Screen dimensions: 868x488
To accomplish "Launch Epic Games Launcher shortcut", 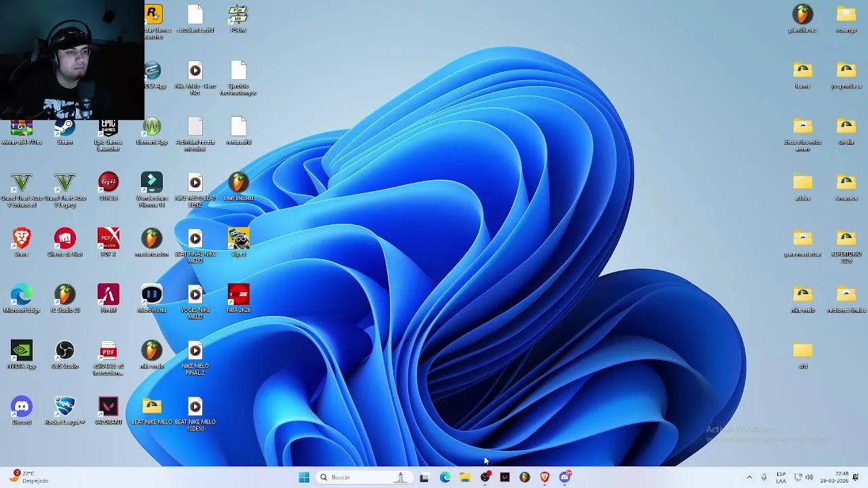I will coord(108,134).
